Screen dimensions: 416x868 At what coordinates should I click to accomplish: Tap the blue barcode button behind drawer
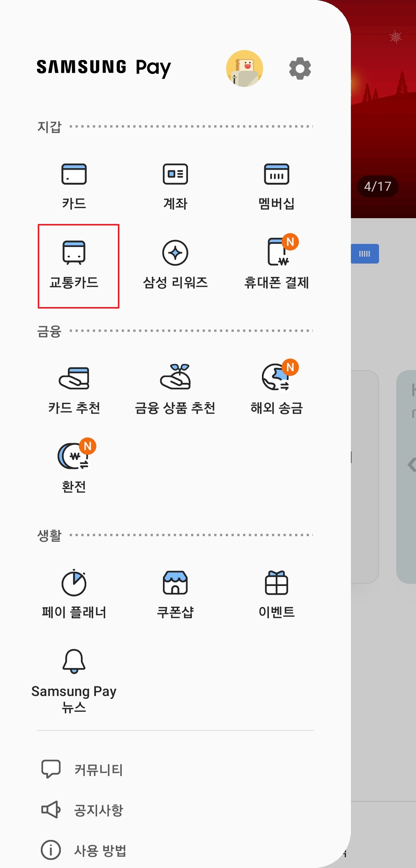(365, 254)
